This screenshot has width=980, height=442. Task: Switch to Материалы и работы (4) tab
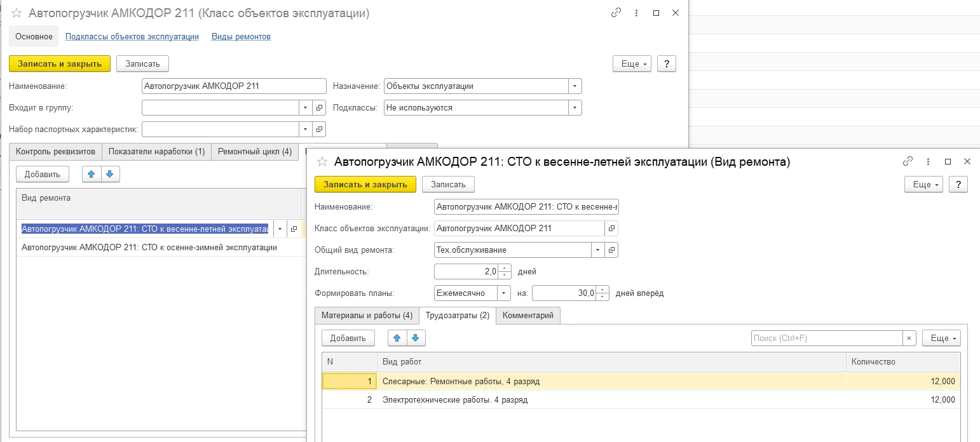367,316
